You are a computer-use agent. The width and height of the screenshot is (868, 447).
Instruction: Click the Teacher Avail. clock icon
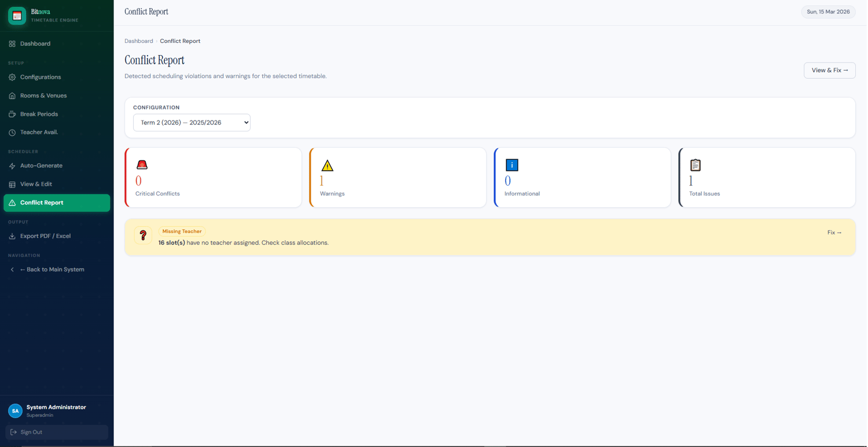click(12, 133)
